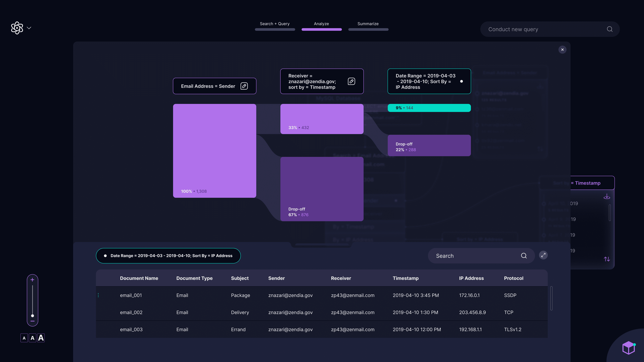Click IP address 203.456.8.9
The image size is (644, 362).
[472, 313]
